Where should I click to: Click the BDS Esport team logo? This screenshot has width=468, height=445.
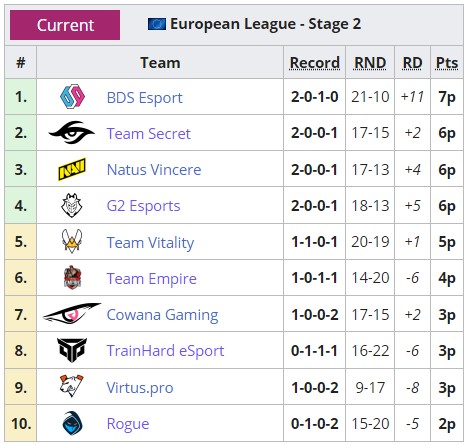(72, 96)
